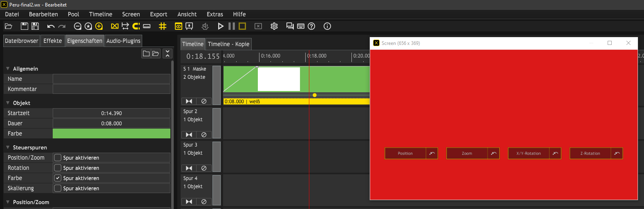Open keyboard shortcuts icon in toolbar
This screenshot has width=644, height=209.
(x=301, y=26)
